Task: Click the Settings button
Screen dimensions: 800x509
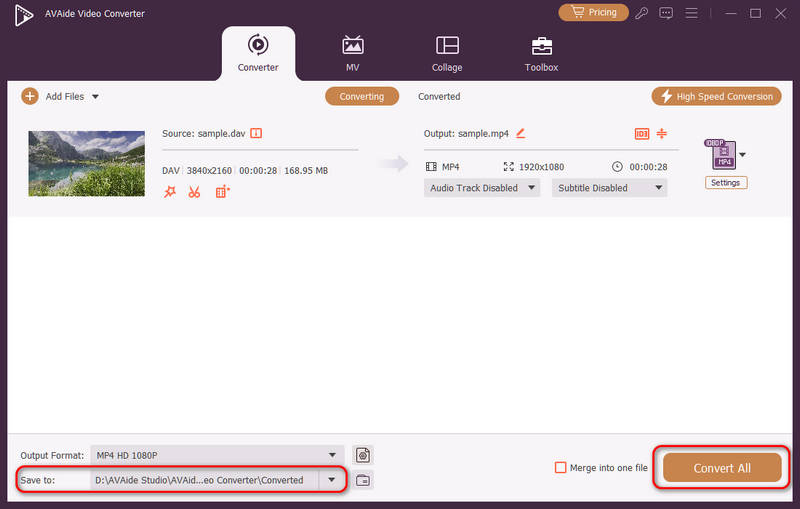Action: point(726,183)
